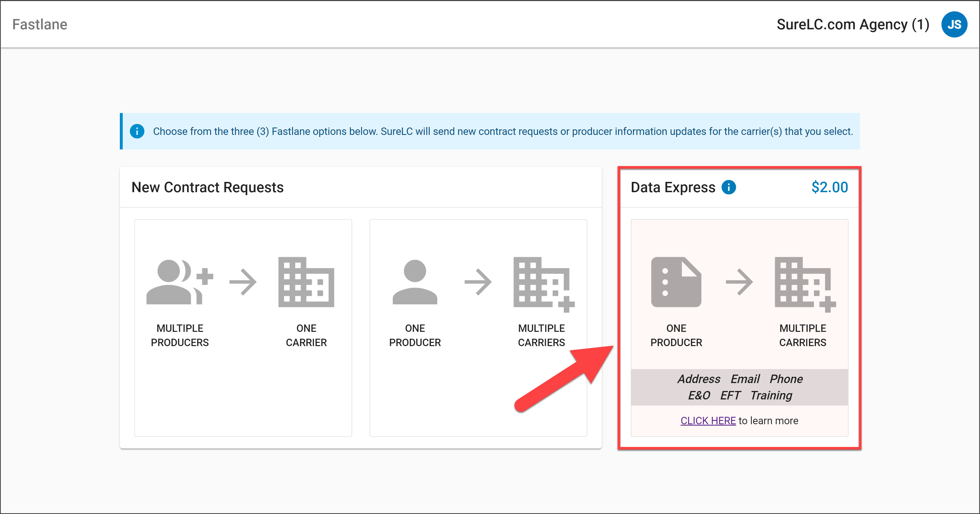Screen dimensions: 980x514
Task: Click the $2.00 price label
Action: pyautogui.click(x=829, y=187)
